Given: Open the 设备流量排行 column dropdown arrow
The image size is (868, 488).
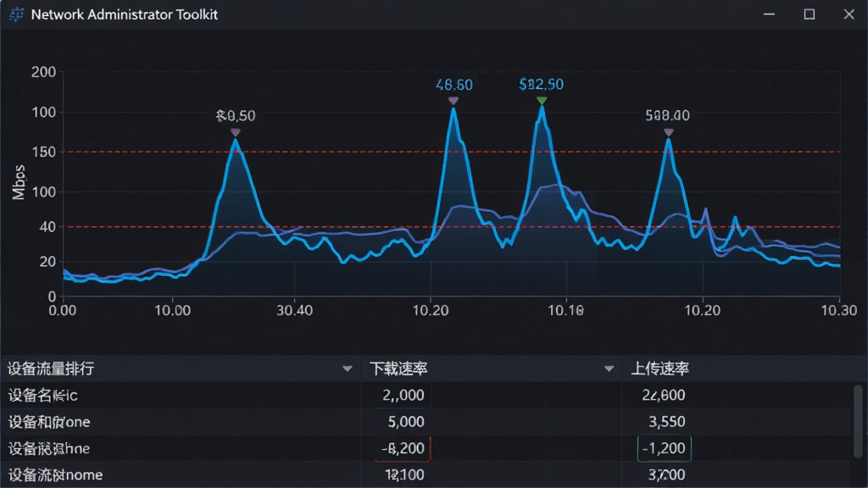Looking at the screenshot, I should coord(347,369).
